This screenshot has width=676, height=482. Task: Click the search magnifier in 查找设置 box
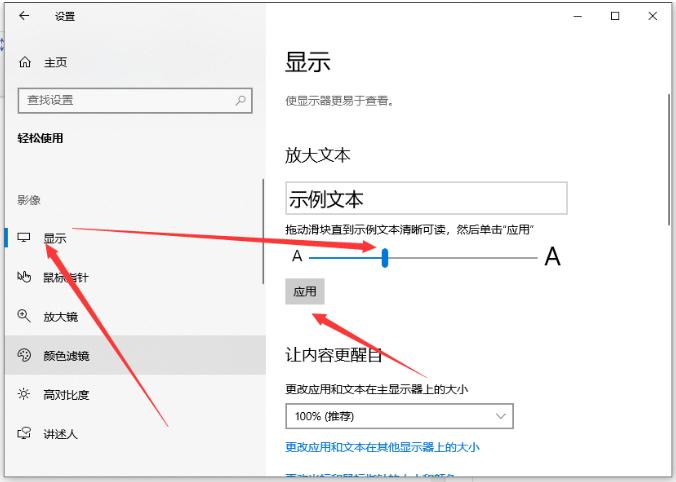point(241,100)
